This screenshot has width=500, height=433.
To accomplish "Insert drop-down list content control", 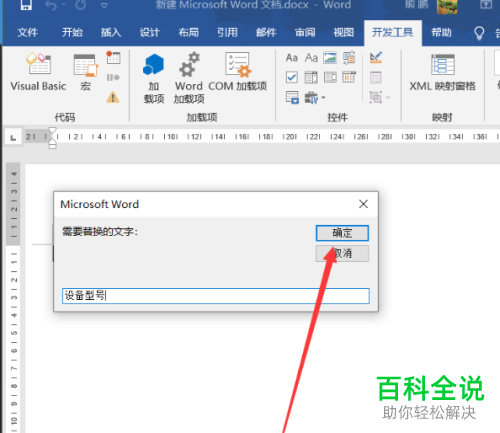I will click(330, 78).
